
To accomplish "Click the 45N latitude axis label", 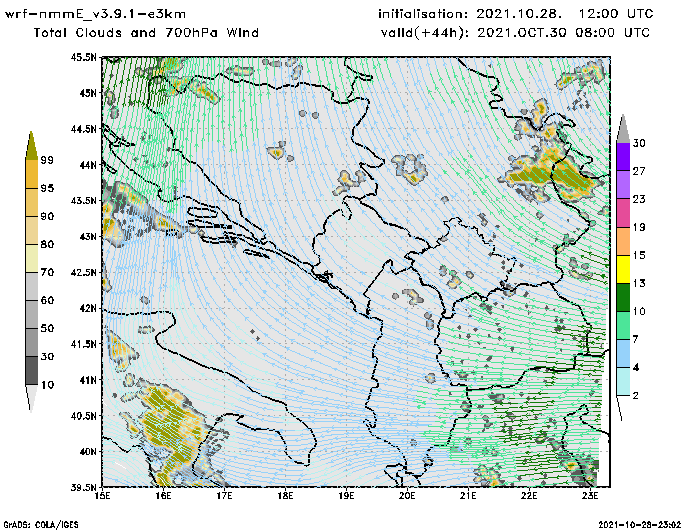I will coord(88,93).
